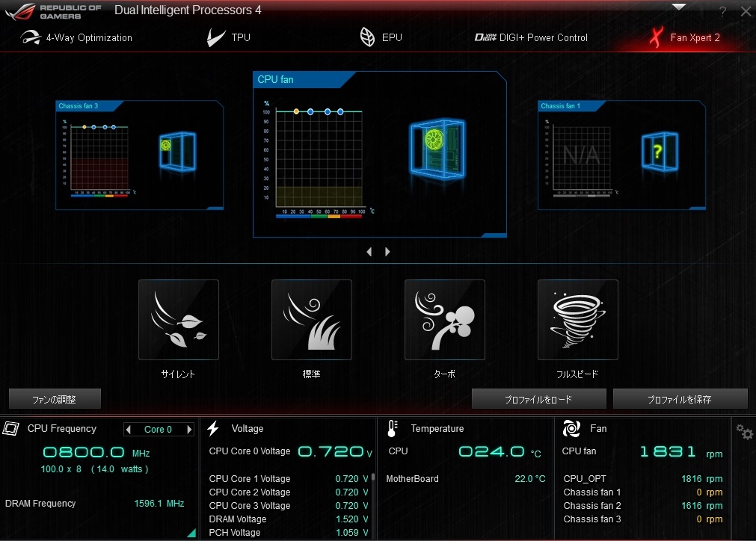
Task: Click the CPU Frequency chip icon
Action: pos(11,428)
